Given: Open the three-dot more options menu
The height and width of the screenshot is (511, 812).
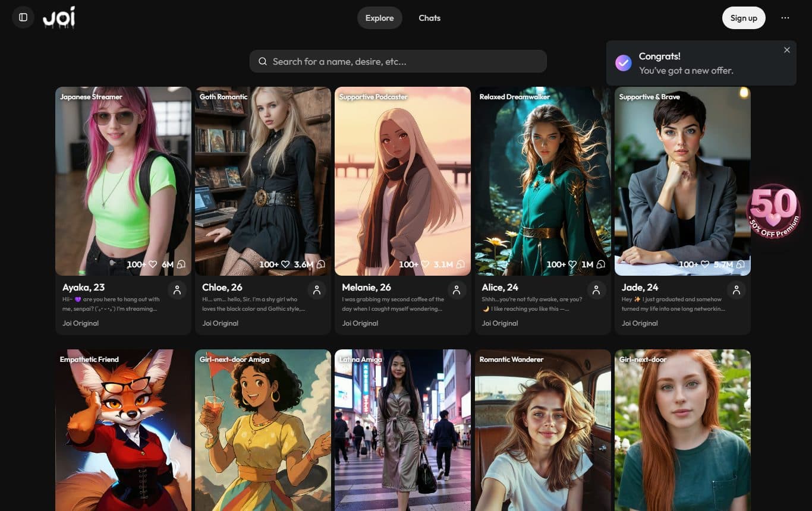Looking at the screenshot, I should [x=785, y=18].
